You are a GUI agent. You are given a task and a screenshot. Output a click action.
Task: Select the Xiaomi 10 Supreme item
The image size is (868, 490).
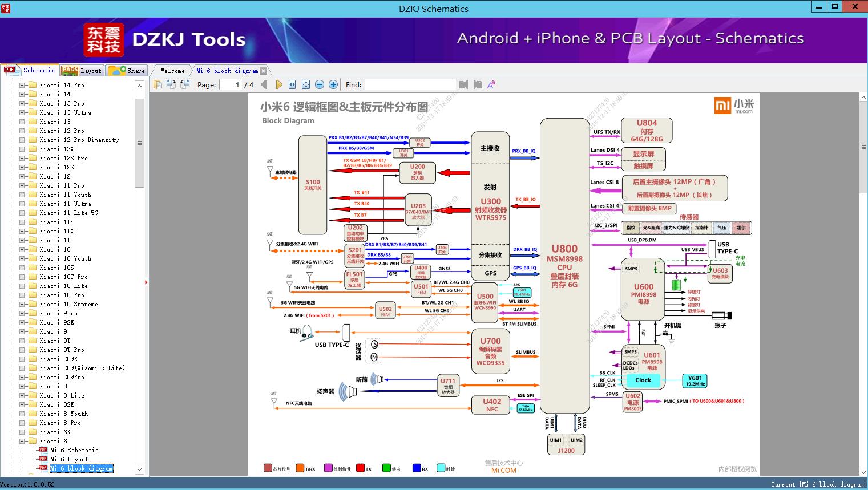coord(68,304)
